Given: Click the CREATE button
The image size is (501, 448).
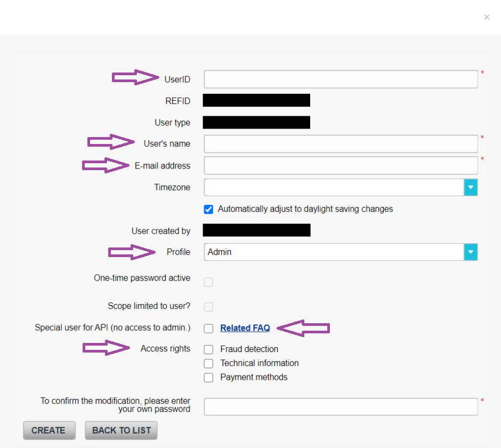Looking at the screenshot, I should [49, 430].
